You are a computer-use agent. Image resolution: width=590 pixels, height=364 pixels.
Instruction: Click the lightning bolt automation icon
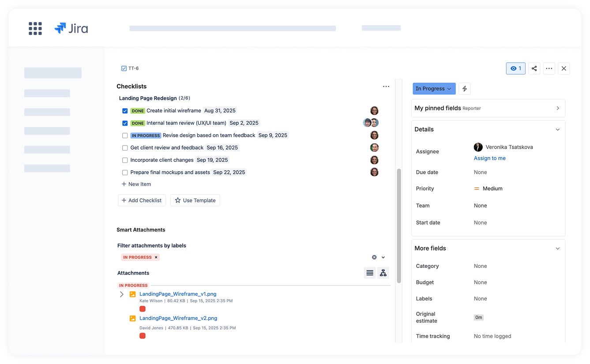464,89
